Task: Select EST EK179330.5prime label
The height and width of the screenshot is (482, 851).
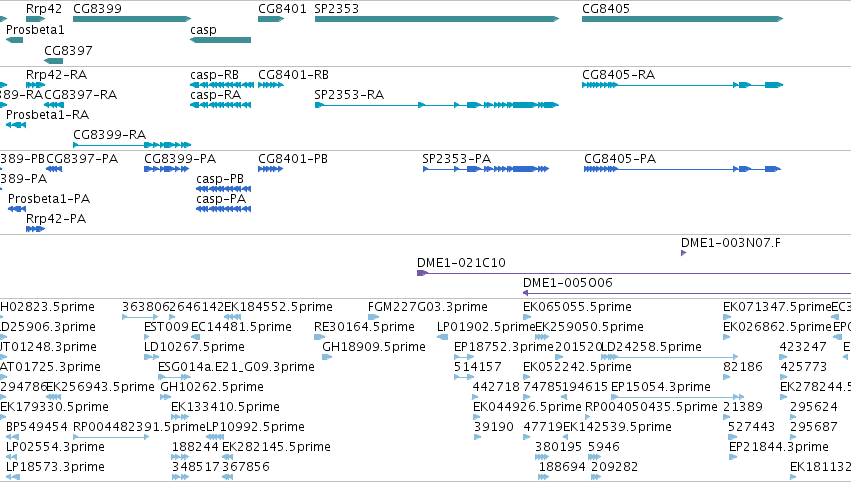Action: (54, 407)
